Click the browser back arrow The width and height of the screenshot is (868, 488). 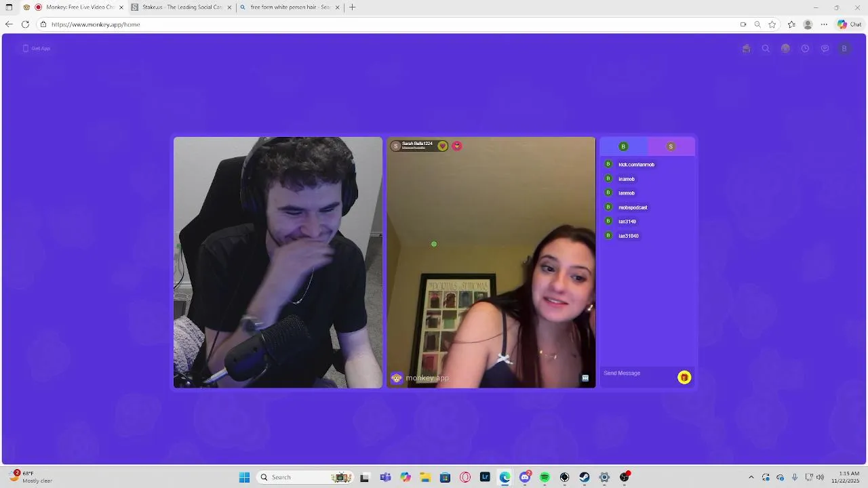tap(9, 24)
